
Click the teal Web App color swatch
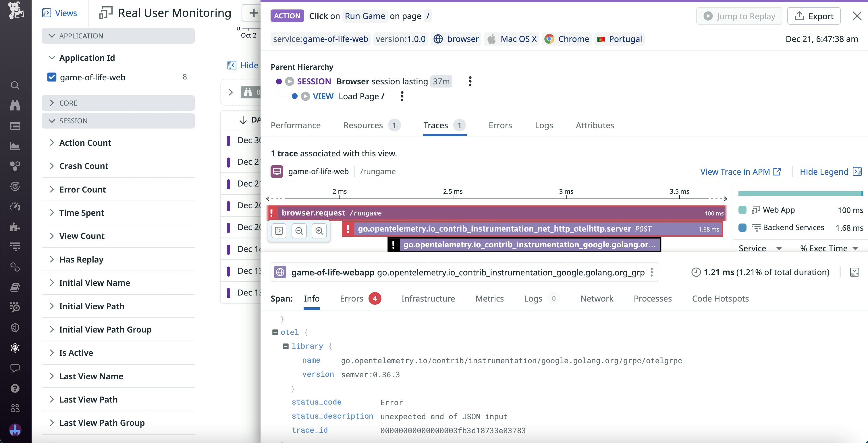742,209
